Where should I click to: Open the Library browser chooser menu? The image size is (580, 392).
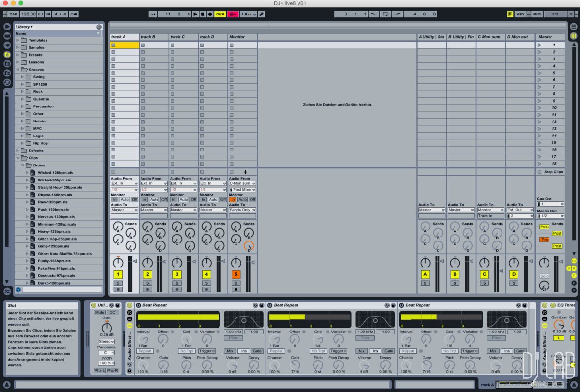click(24, 27)
